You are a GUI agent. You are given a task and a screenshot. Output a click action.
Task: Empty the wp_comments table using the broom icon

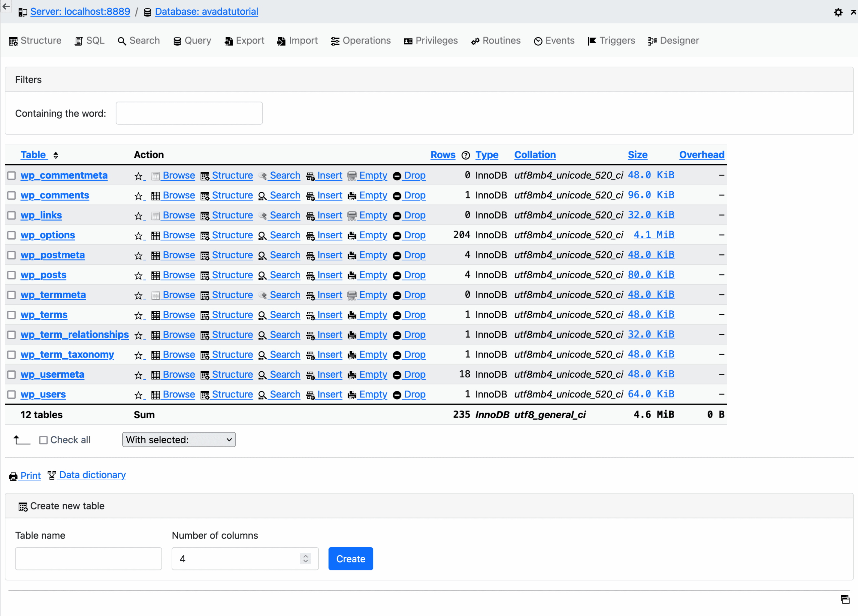352,195
